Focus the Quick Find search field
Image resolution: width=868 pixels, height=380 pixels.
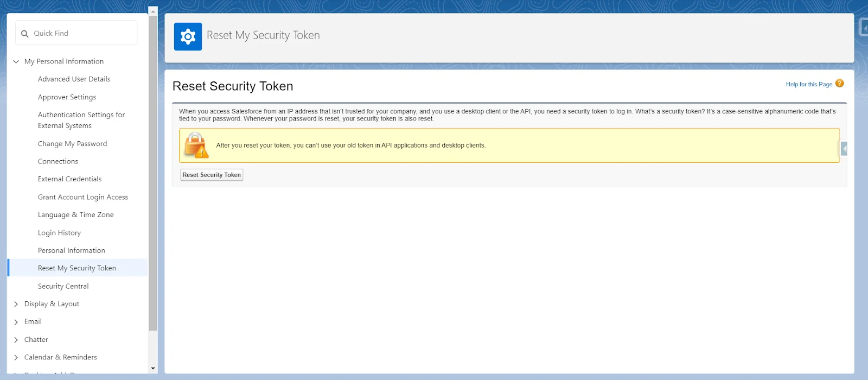point(76,33)
